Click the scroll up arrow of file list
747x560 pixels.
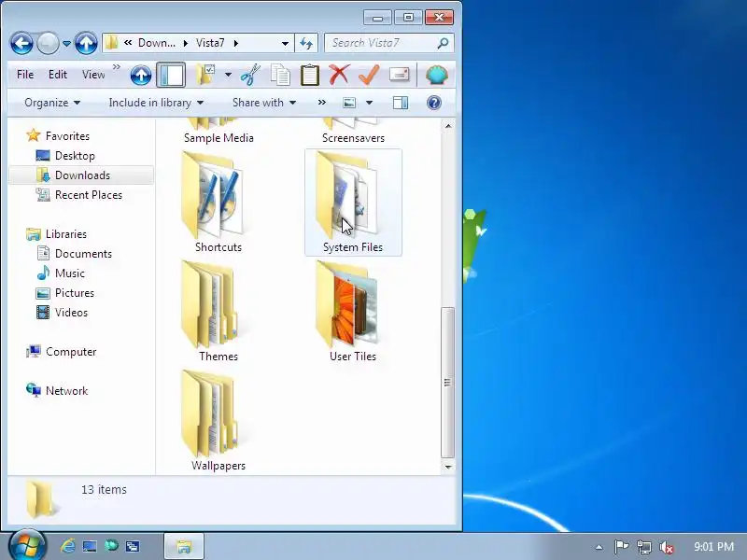(x=448, y=126)
